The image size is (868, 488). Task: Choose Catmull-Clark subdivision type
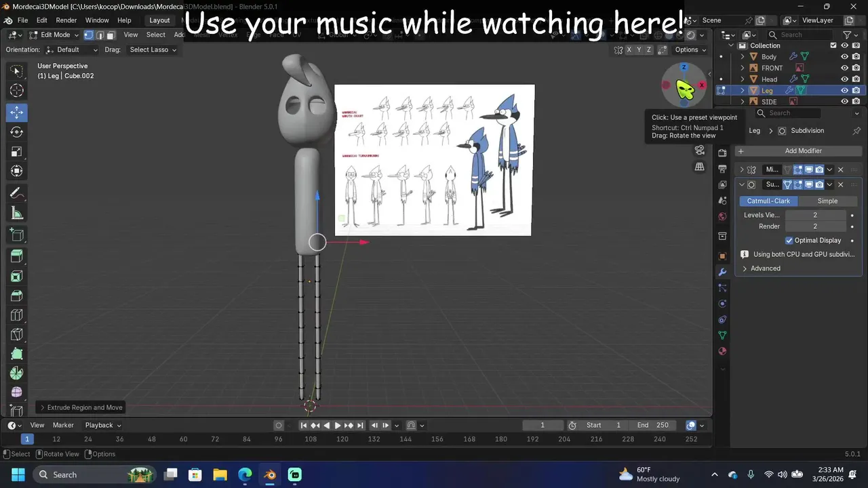click(x=768, y=201)
